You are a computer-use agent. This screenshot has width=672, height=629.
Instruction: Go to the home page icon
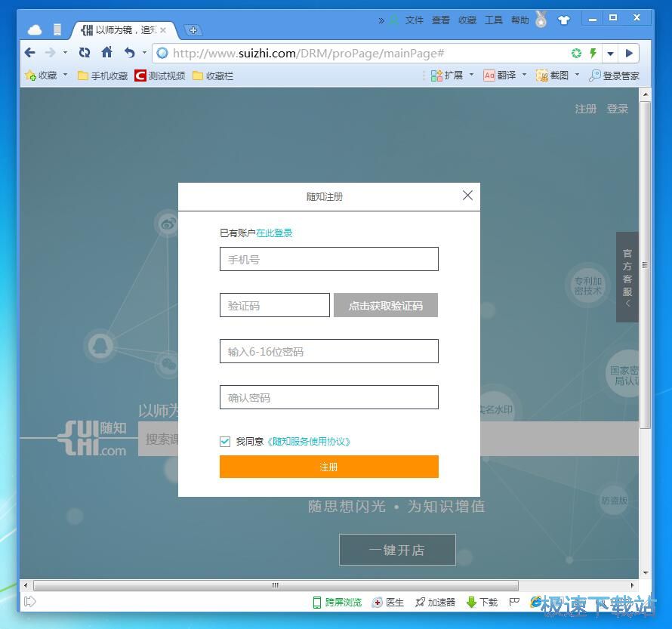(x=106, y=52)
